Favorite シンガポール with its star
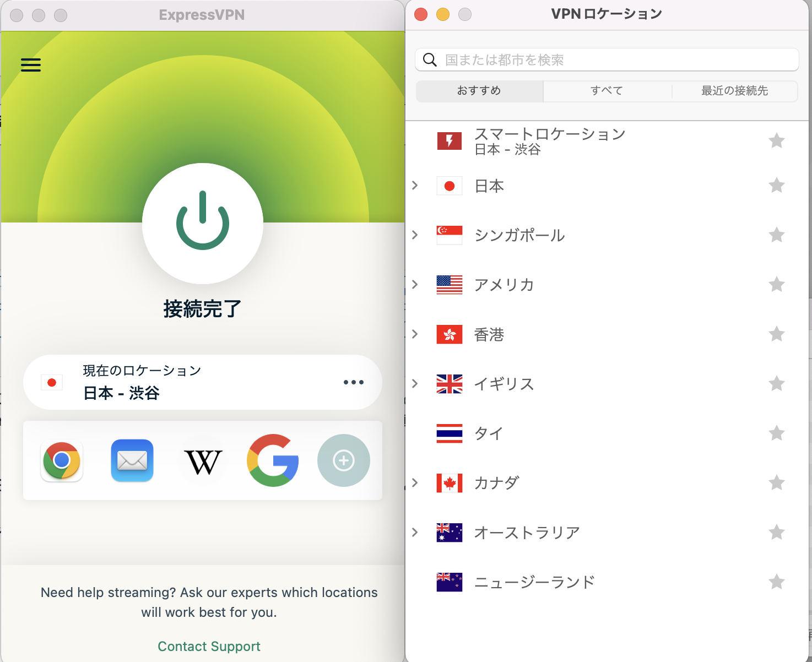 pyautogui.click(x=777, y=235)
